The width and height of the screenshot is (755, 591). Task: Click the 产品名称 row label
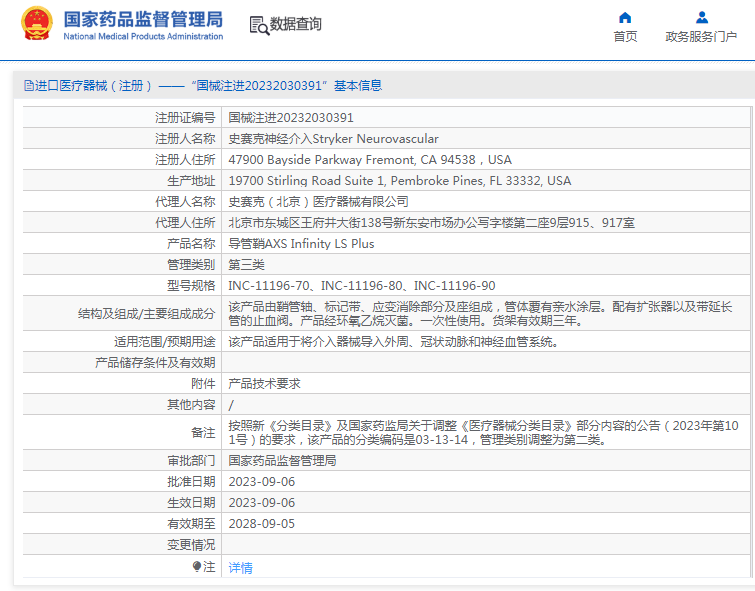click(191, 244)
